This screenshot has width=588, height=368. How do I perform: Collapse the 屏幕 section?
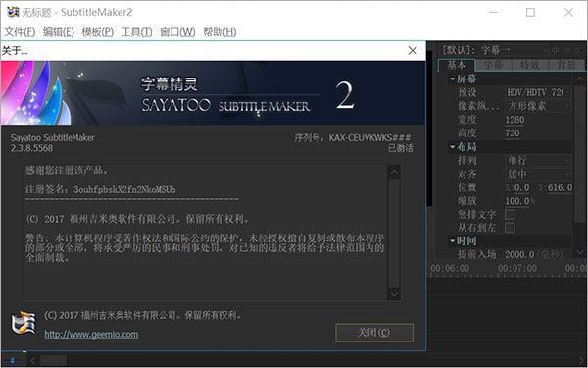pyautogui.click(x=452, y=79)
